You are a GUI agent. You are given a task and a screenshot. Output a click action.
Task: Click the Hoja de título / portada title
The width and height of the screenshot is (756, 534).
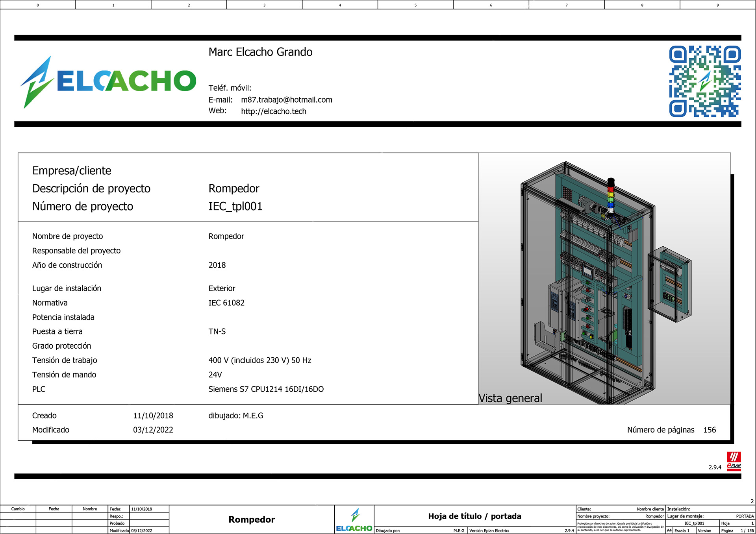[474, 516]
